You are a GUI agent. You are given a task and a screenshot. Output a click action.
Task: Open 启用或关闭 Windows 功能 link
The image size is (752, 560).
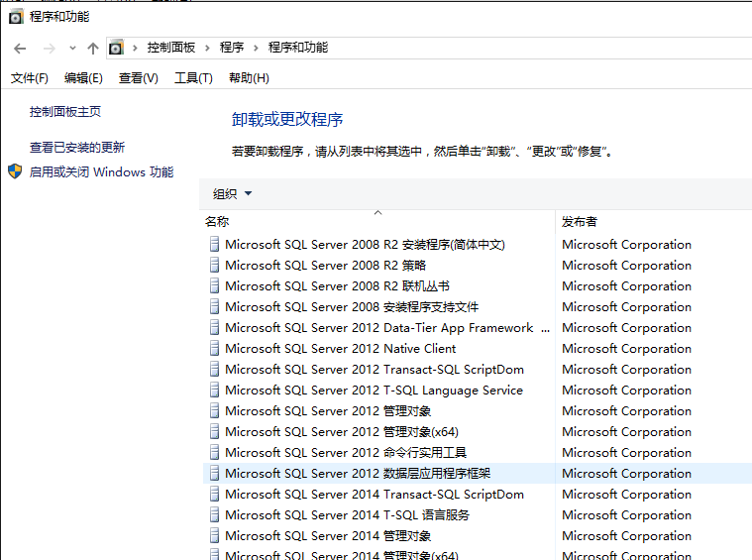101,171
